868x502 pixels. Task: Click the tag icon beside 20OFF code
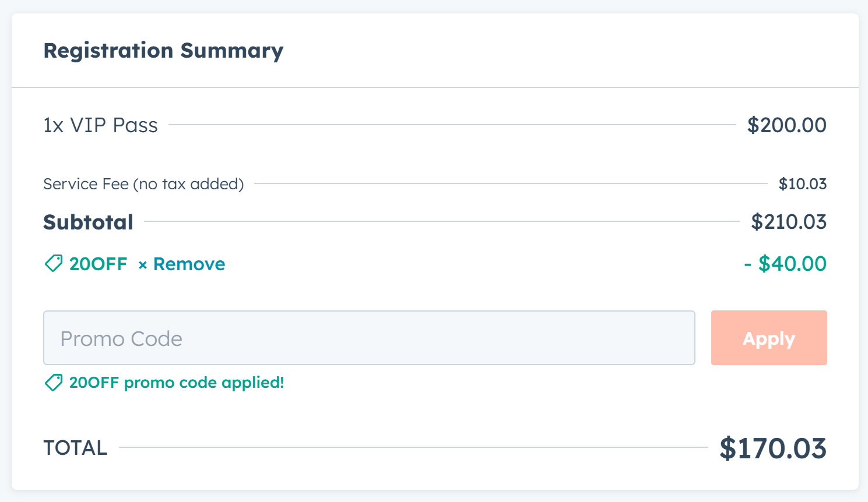click(54, 264)
